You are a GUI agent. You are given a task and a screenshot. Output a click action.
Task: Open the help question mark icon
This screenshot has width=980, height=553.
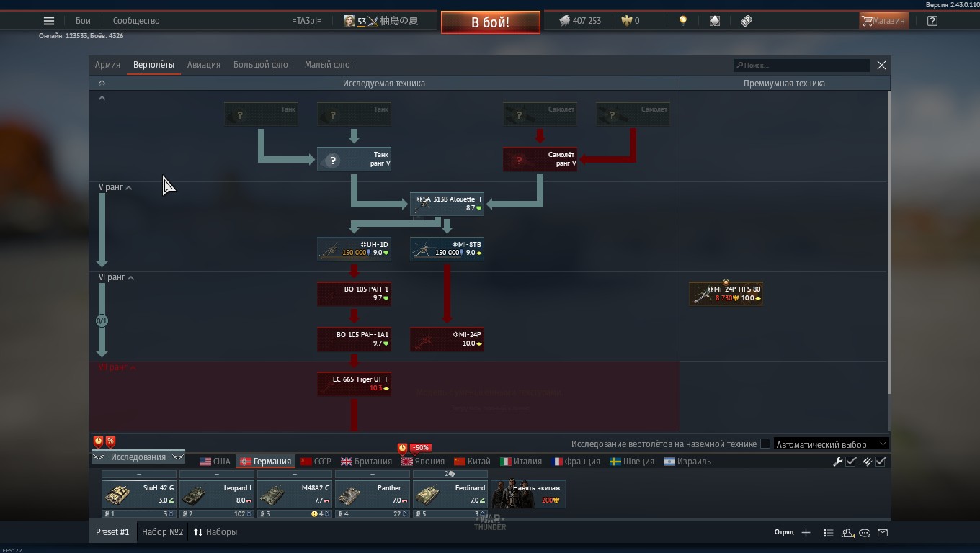click(x=932, y=21)
